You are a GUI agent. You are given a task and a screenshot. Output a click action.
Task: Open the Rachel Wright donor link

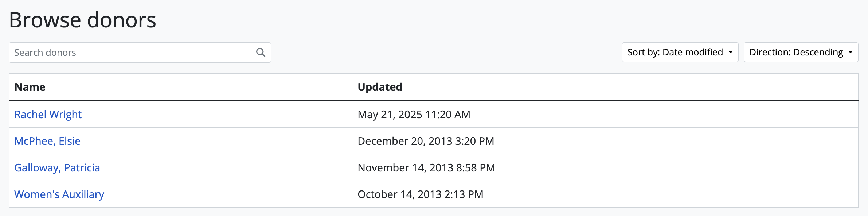click(x=48, y=115)
